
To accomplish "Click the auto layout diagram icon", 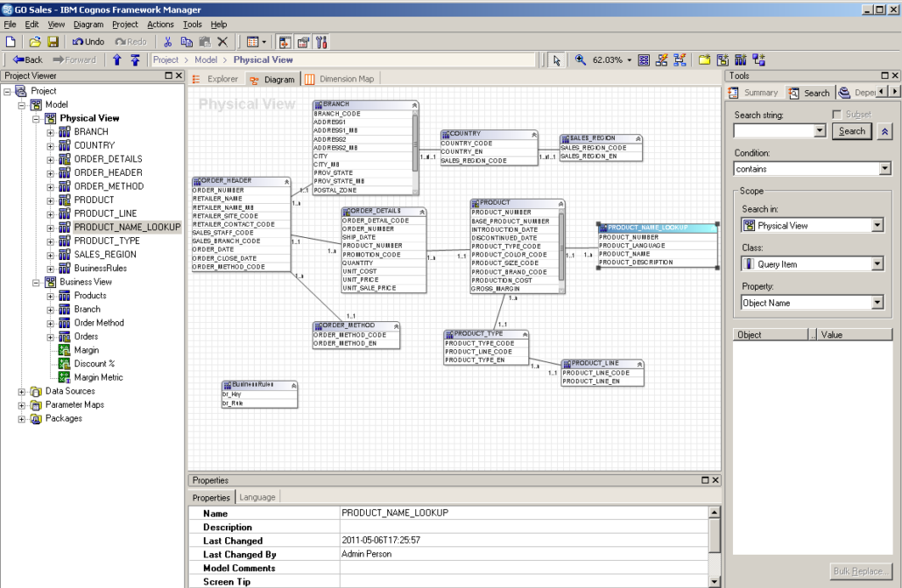I will 662,59.
